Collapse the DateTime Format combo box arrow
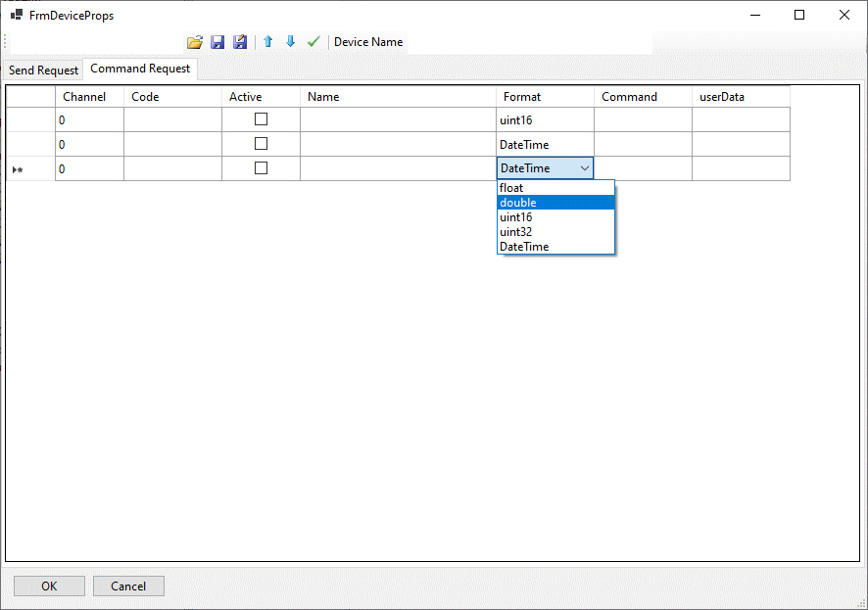The height and width of the screenshot is (610, 868). point(585,168)
